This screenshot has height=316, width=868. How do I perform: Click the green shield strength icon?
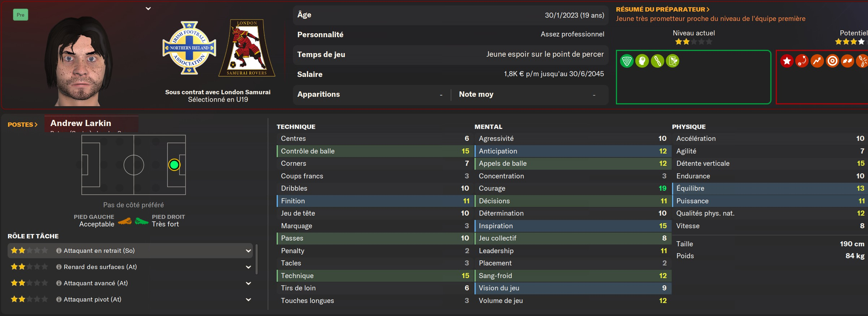627,61
